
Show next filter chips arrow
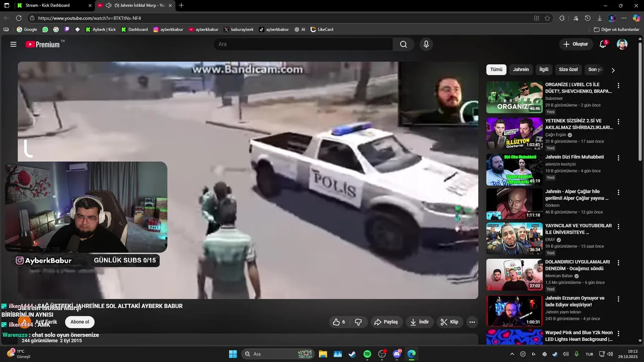pos(613,70)
